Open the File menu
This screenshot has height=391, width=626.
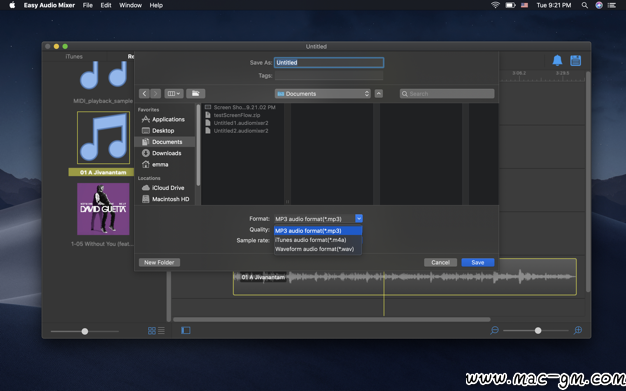88,5
